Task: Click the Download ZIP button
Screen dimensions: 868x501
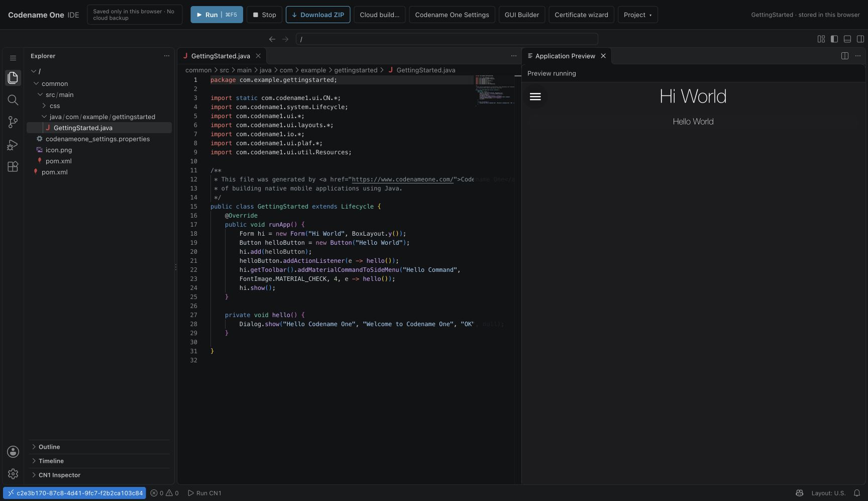Action: 318,15
